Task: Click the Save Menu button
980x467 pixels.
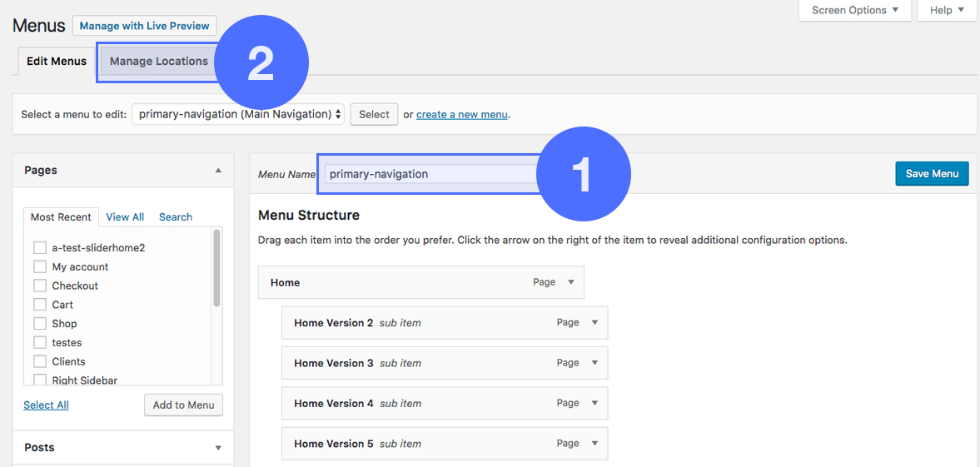Action: [x=932, y=174]
